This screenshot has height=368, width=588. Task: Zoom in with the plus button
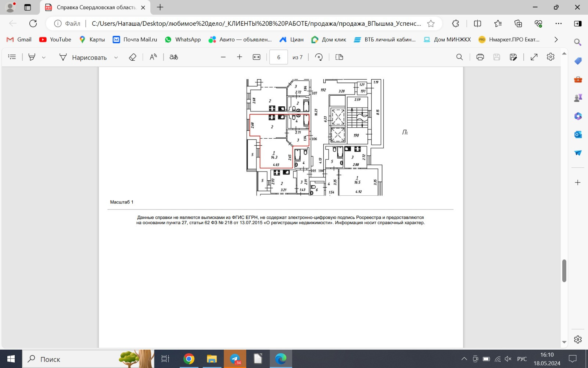pos(240,57)
